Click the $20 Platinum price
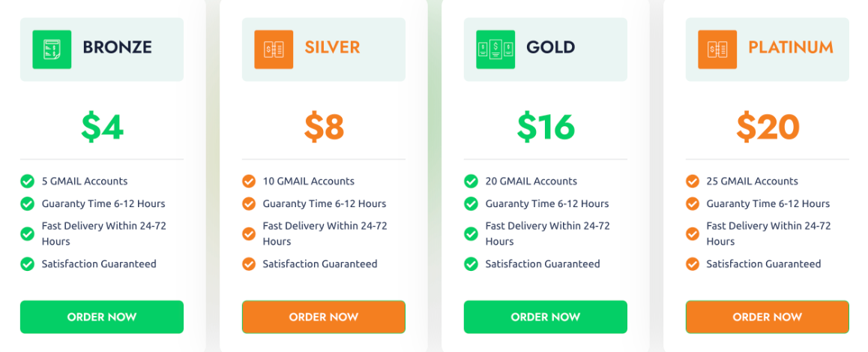868x352 pixels. pyautogui.click(x=768, y=127)
